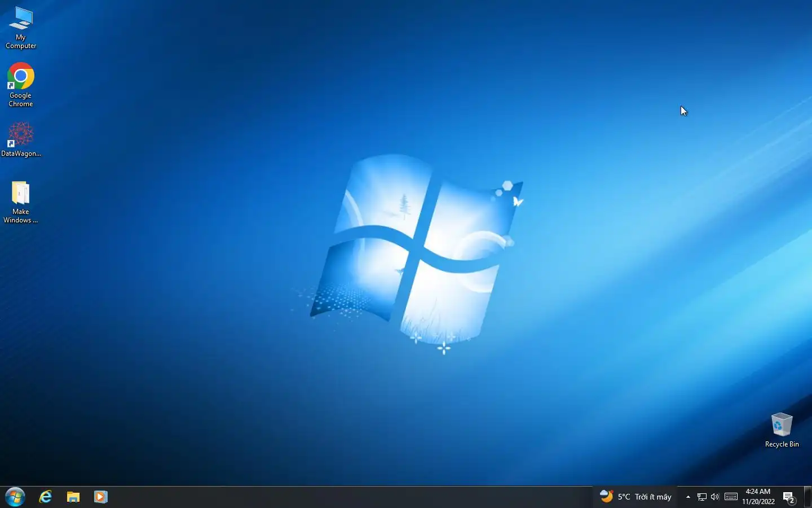Viewport: 812px width, 508px height.
Task: Open the network status tray icon
Action: click(702, 497)
